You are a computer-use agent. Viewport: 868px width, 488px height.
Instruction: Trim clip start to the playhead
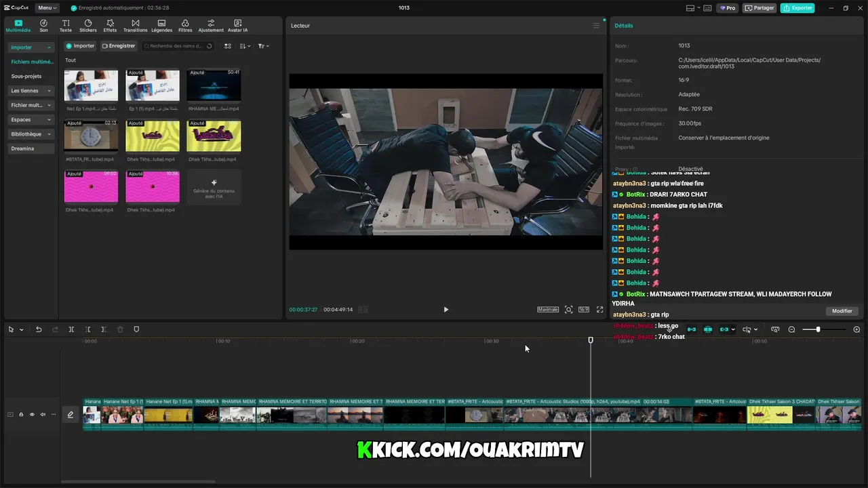pos(87,329)
